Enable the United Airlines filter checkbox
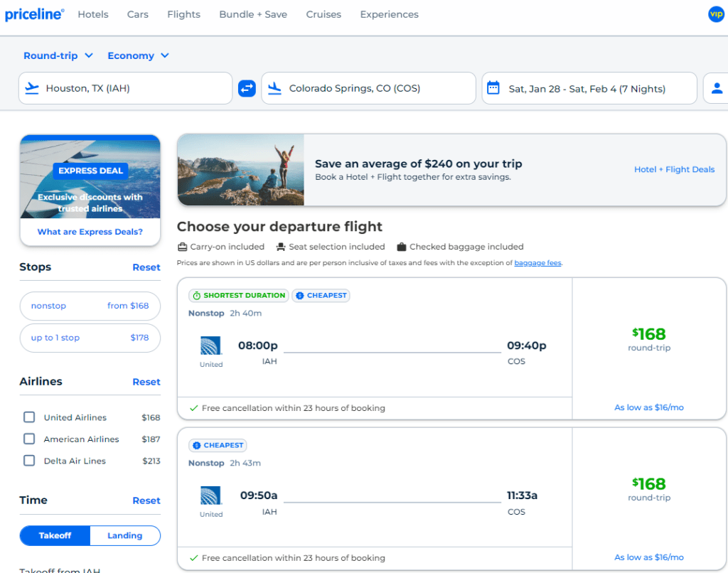728x573 pixels. point(28,417)
